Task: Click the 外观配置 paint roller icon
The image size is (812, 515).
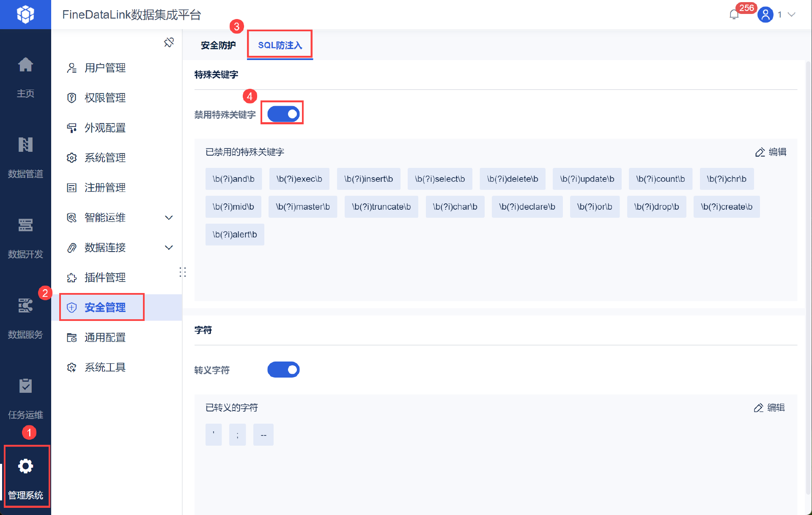Action: [x=71, y=128]
